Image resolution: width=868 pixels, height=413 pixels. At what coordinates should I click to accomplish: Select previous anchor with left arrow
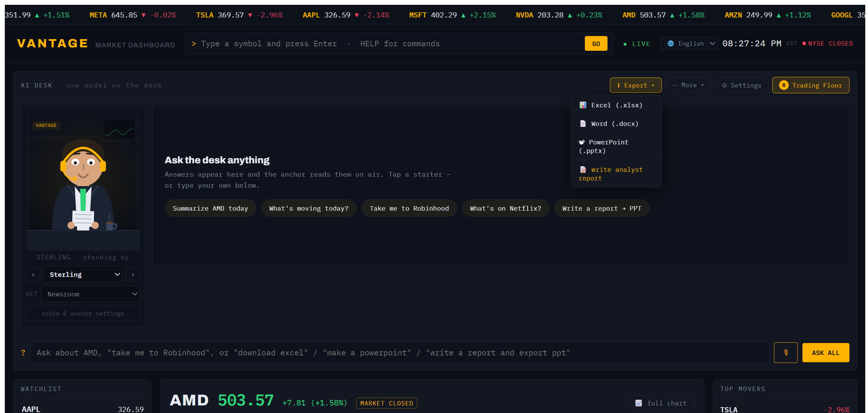point(33,275)
